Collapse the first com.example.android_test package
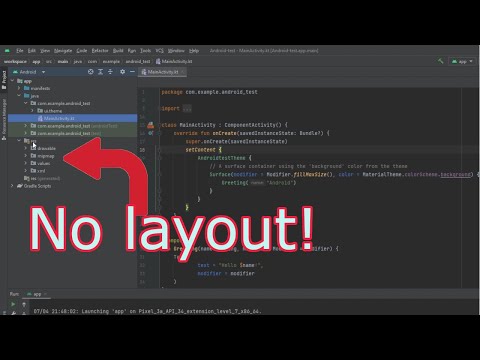This screenshot has width=480, height=360. tap(26, 103)
